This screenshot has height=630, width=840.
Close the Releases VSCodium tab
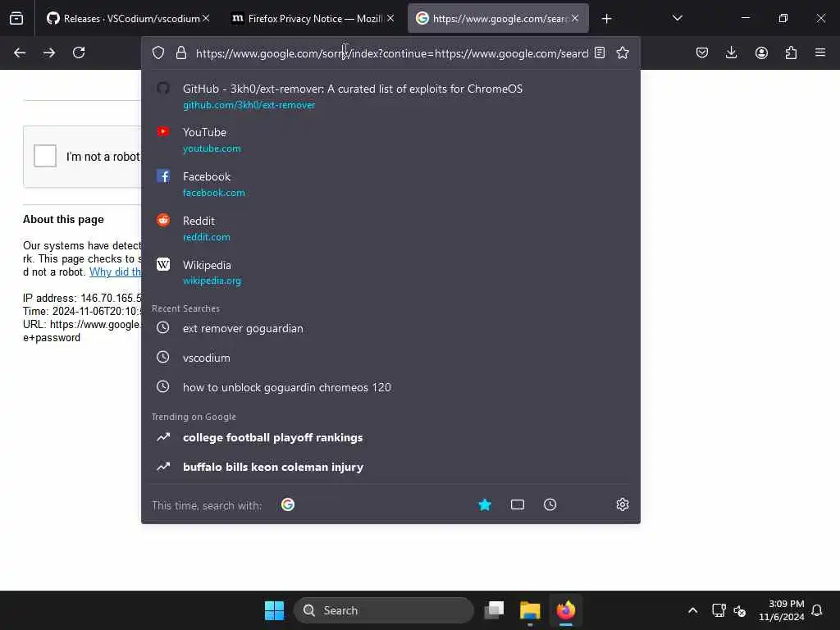[206, 18]
